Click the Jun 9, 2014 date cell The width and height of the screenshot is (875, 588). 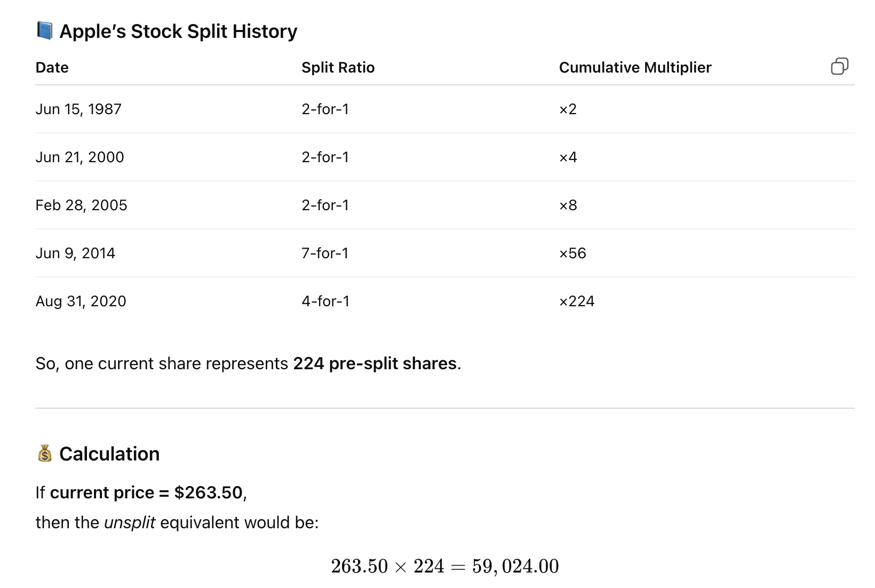click(75, 253)
